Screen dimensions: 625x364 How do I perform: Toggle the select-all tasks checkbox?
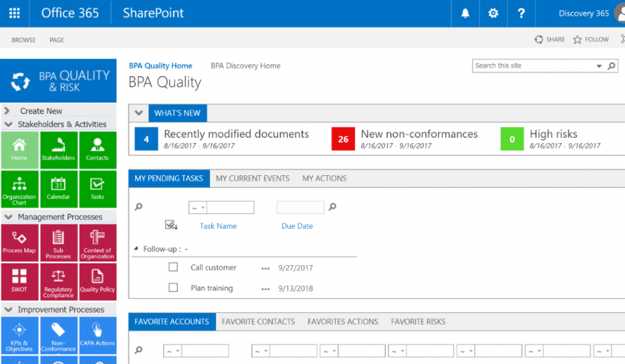170,225
